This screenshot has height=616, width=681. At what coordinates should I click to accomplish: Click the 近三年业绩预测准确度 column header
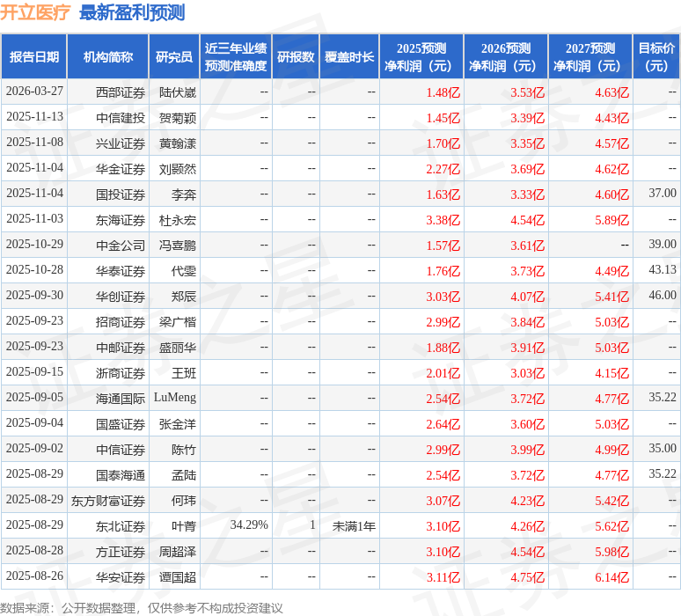236,57
